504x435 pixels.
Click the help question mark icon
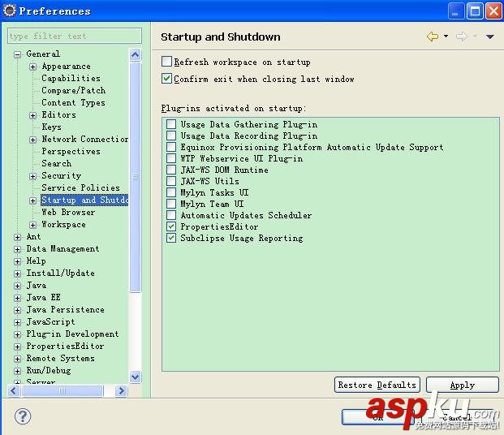(x=23, y=416)
